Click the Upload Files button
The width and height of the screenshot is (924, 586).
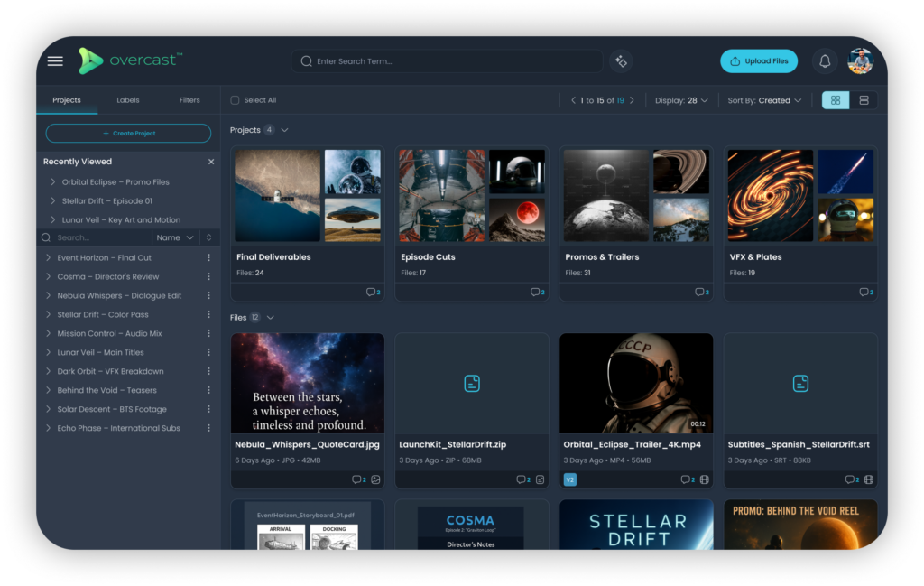pos(759,61)
